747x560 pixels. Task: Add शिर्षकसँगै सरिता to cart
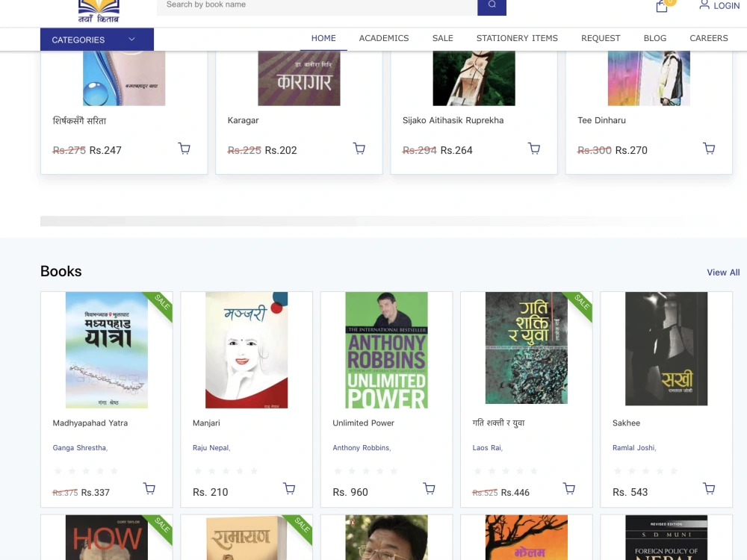[x=184, y=149]
